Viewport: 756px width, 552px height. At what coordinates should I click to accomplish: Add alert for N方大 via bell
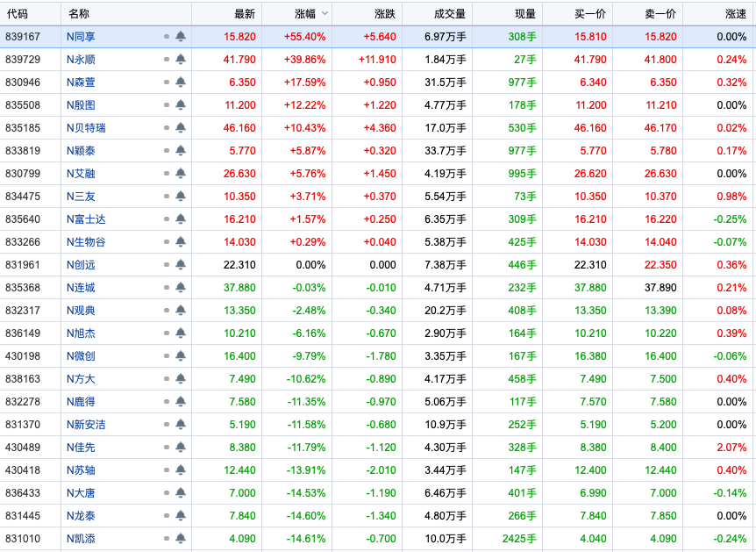point(181,379)
